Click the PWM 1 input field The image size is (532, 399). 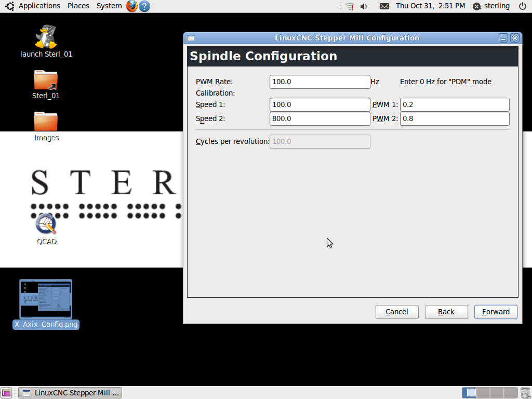[455, 104]
